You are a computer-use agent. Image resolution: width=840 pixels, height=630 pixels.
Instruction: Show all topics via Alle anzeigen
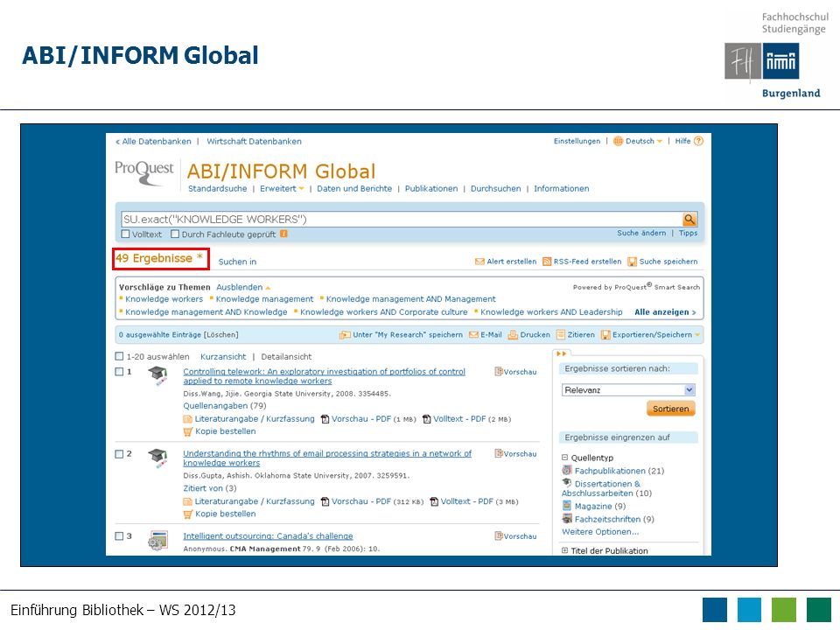click(x=665, y=311)
